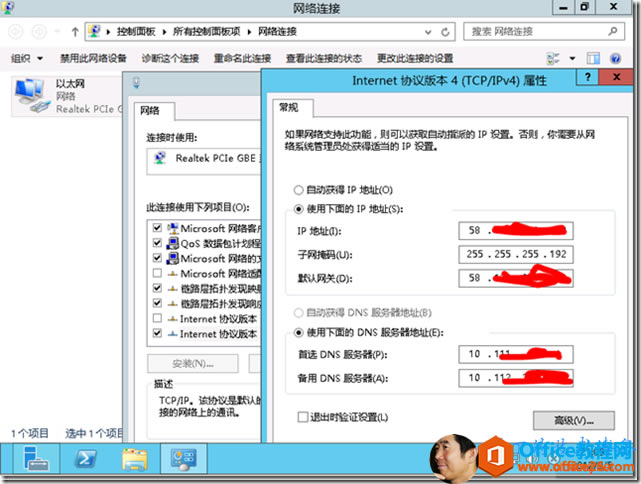
Task: Toggle the first 链路层拓扑发现 checkbox
Action: click(x=157, y=288)
